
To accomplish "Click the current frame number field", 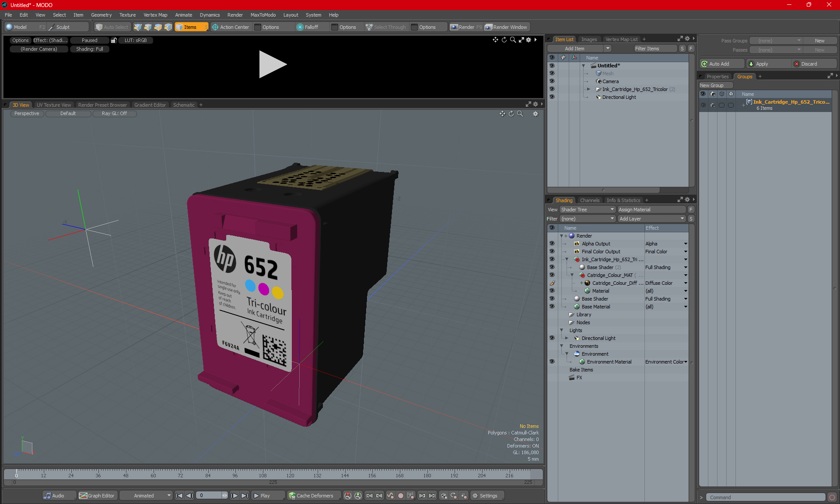I will [x=210, y=496].
